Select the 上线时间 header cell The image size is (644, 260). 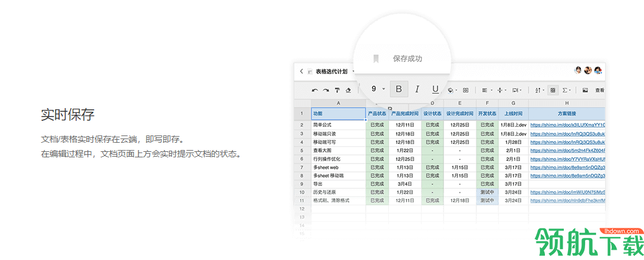coord(513,114)
